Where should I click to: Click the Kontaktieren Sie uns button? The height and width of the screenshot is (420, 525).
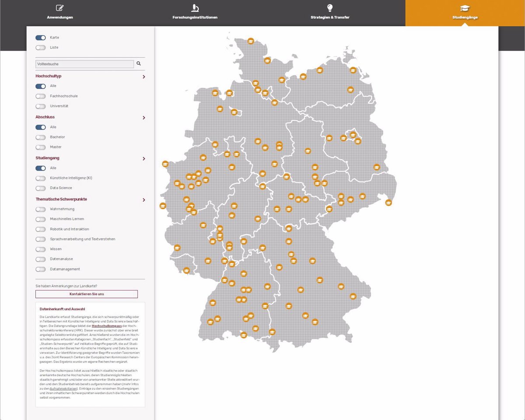(x=87, y=294)
